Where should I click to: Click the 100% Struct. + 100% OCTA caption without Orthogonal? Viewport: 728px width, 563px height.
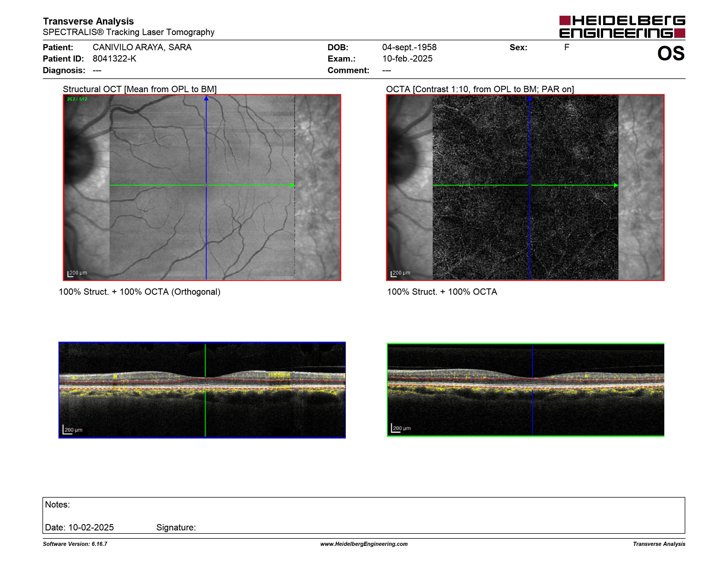click(442, 292)
